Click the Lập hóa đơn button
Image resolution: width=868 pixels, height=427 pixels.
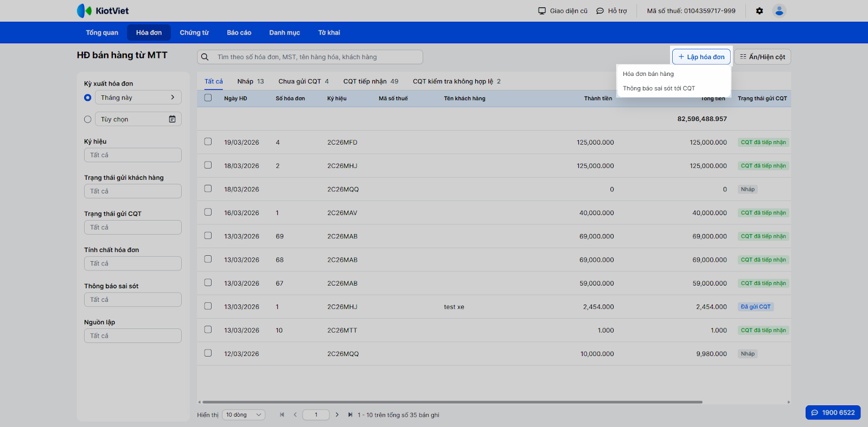[x=701, y=57]
